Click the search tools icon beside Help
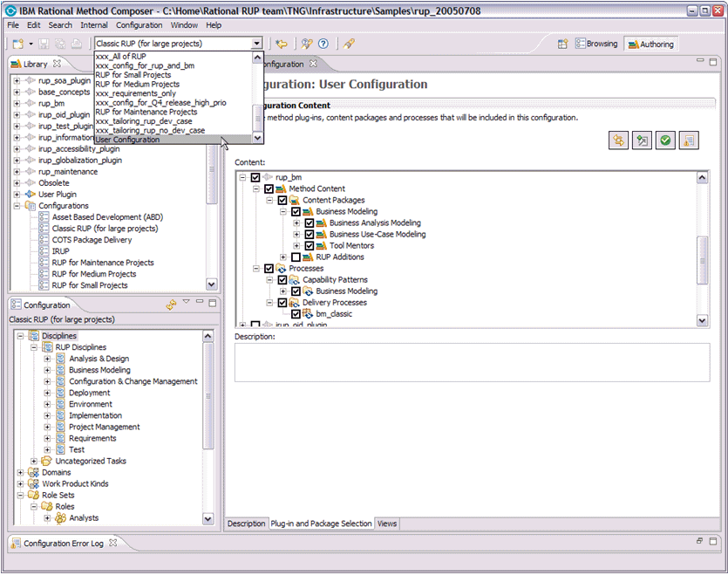Screen dimensions: 728x575 (306, 44)
